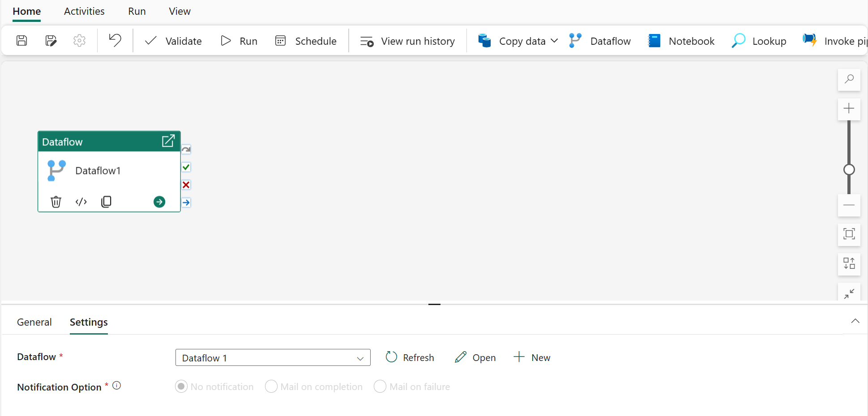The image size is (868, 416).
Task: Zoom in with plus button
Action: 849,109
